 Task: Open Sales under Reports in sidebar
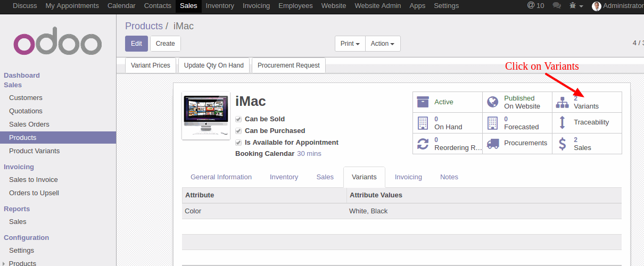pos(18,222)
